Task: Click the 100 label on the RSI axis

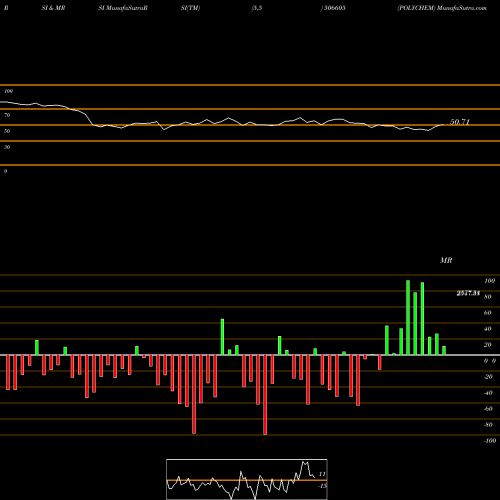Action: (8, 91)
